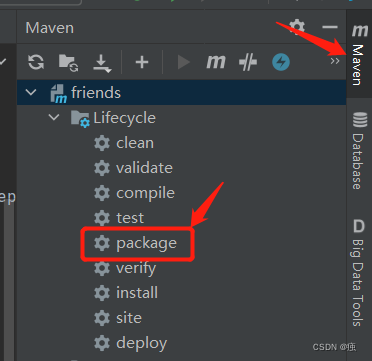Open the Maven sidebar tab

359,55
